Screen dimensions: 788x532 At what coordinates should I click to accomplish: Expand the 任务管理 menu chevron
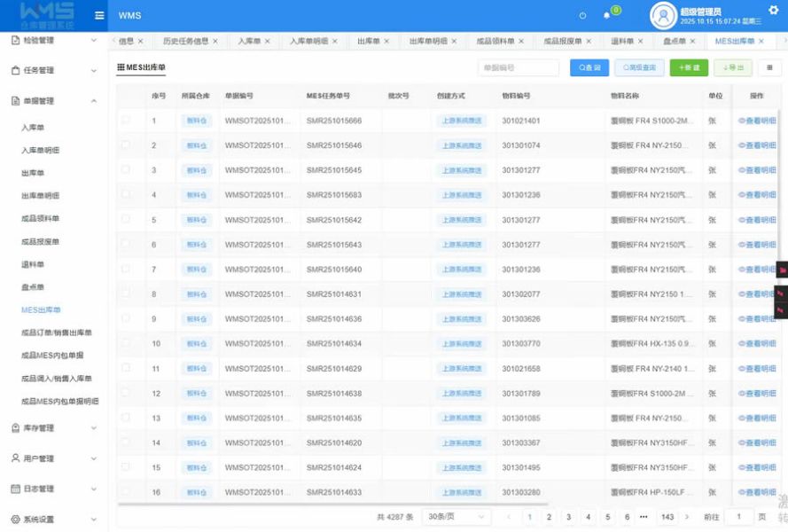coord(94,71)
